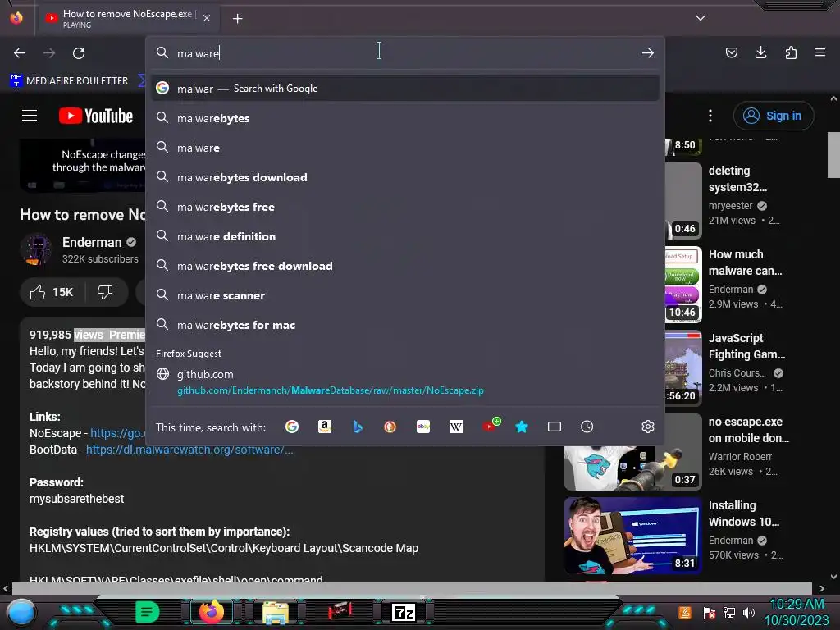Open the Firefox downloads panel
The image size is (840, 630).
[x=760, y=52]
